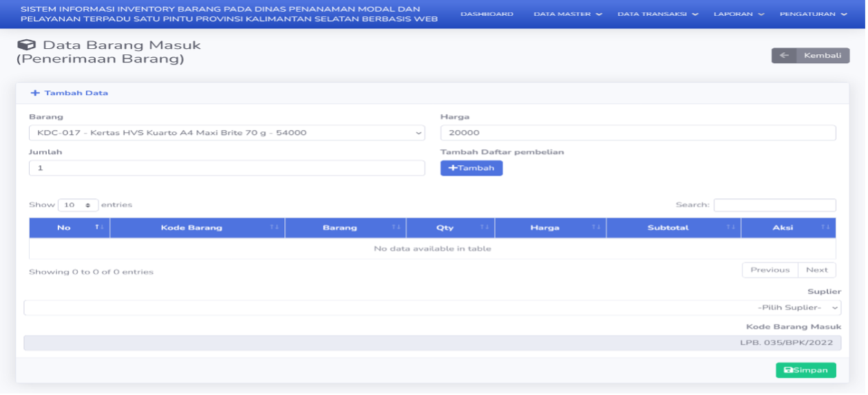The height and width of the screenshot is (395, 868).
Task: Click the Tambah button to add purchase
Action: click(472, 168)
